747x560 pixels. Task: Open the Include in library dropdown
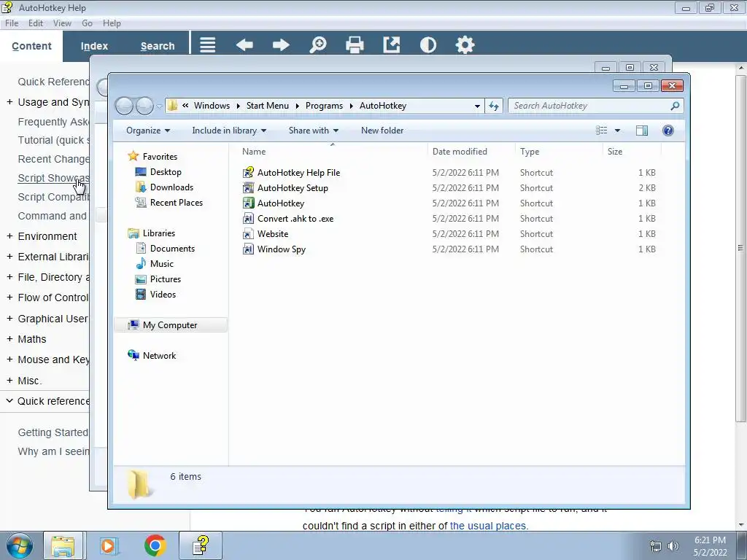coord(229,131)
